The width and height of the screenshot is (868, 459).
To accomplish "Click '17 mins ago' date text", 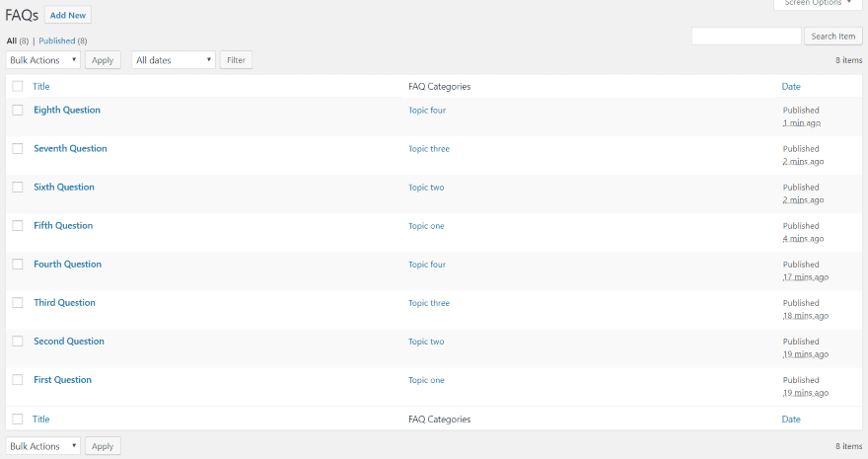I will (806, 276).
